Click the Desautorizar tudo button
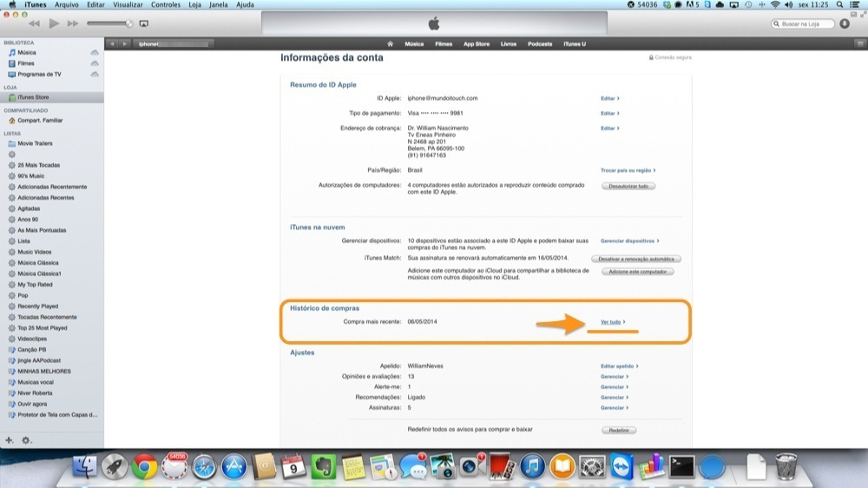868x488 pixels. pyautogui.click(x=628, y=186)
